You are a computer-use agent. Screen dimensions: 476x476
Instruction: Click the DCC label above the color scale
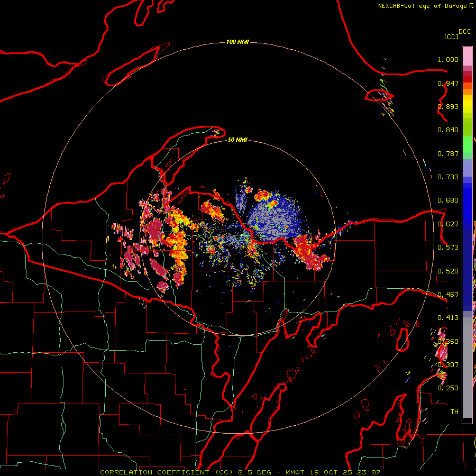coord(465,32)
